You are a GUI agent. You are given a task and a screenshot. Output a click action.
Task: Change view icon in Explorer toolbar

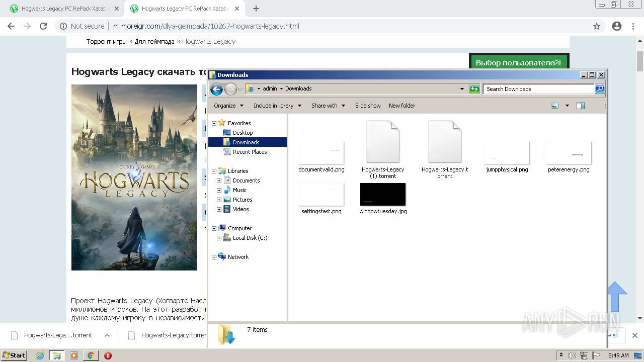tap(555, 106)
